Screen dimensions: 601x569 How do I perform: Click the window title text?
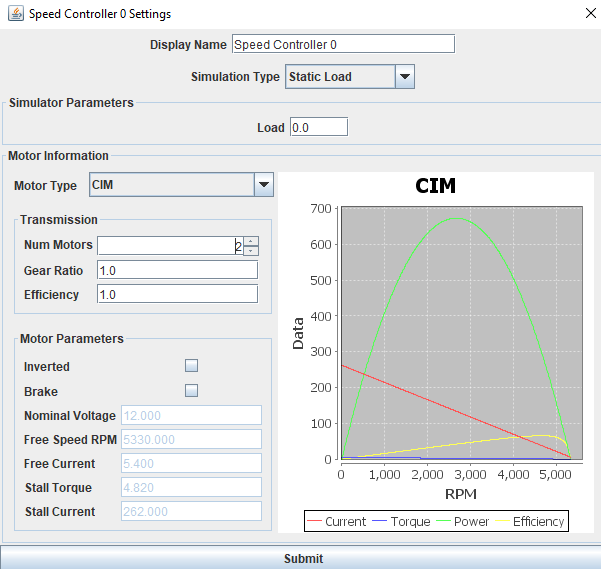pos(100,14)
